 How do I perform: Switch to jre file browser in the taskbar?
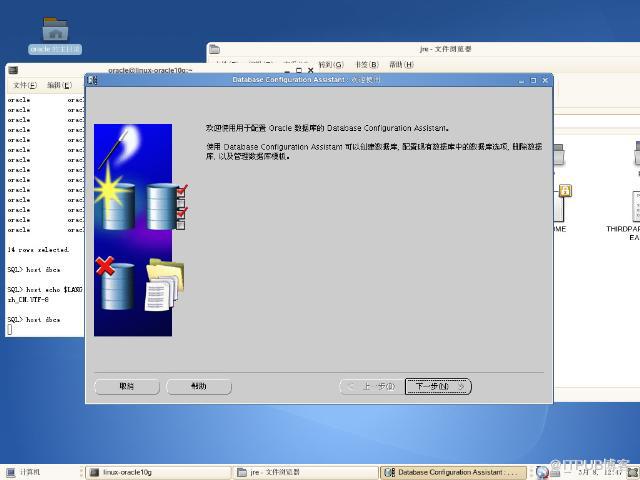pyautogui.click(x=305, y=472)
